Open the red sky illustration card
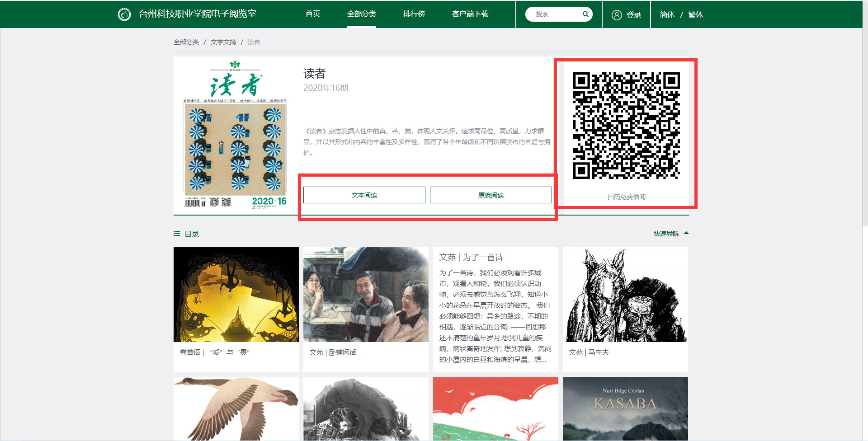 (495, 408)
